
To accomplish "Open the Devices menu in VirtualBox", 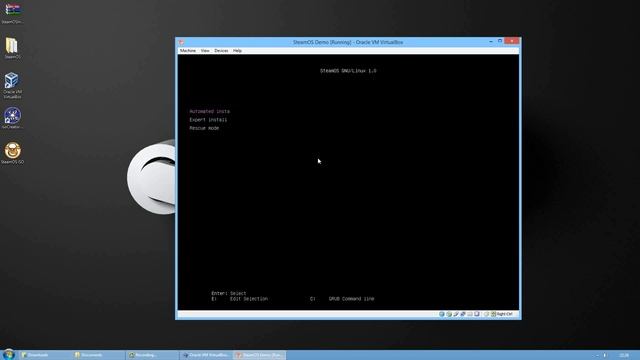I will pos(221,51).
